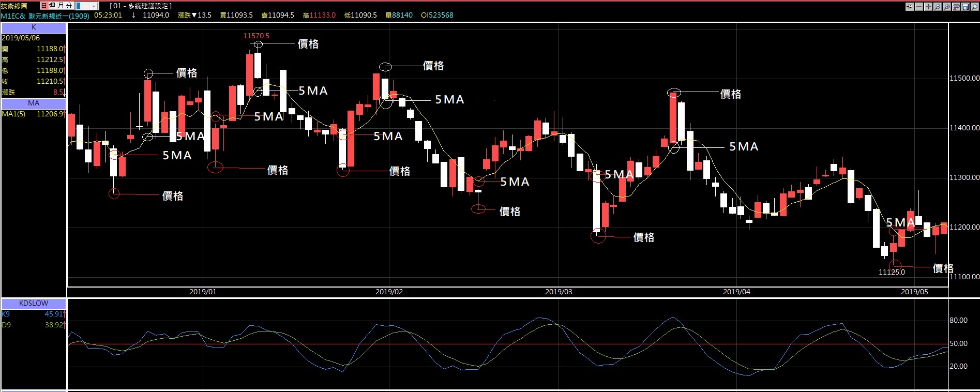Click the KDSLOW indicator panel header
The height and width of the screenshot is (392, 980).
coord(34,303)
